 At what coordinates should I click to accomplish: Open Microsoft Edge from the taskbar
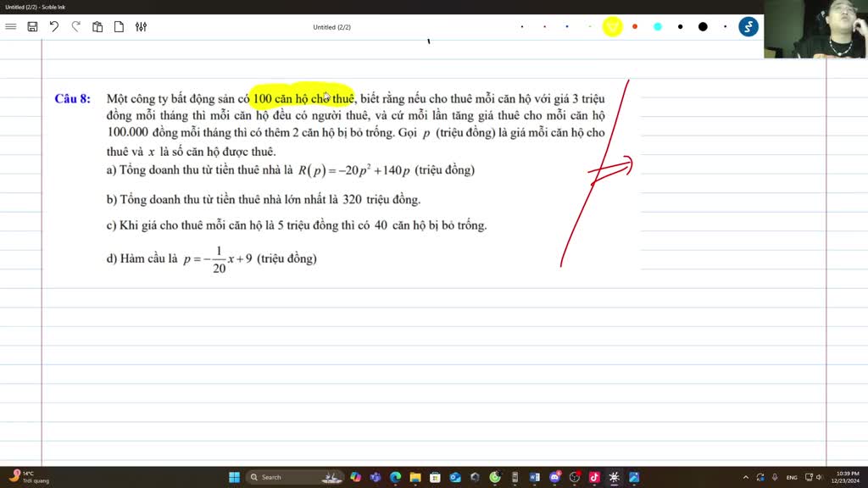pyautogui.click(x=395, y=477)
